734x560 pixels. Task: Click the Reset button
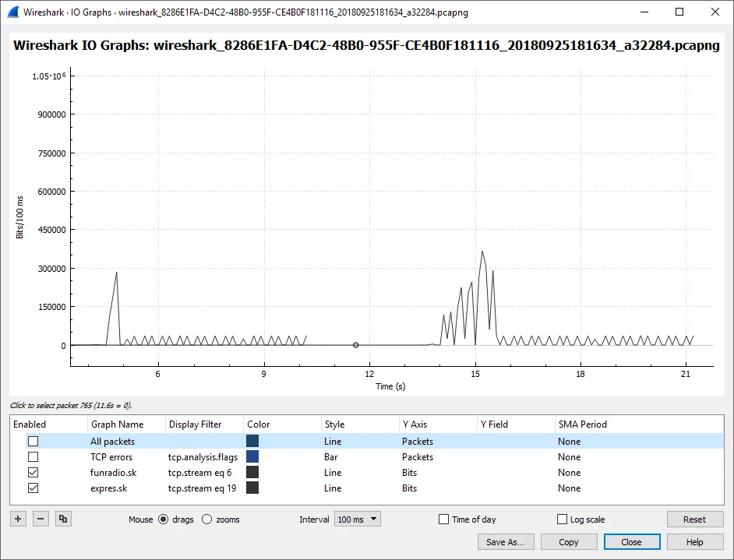coord(694,519)
